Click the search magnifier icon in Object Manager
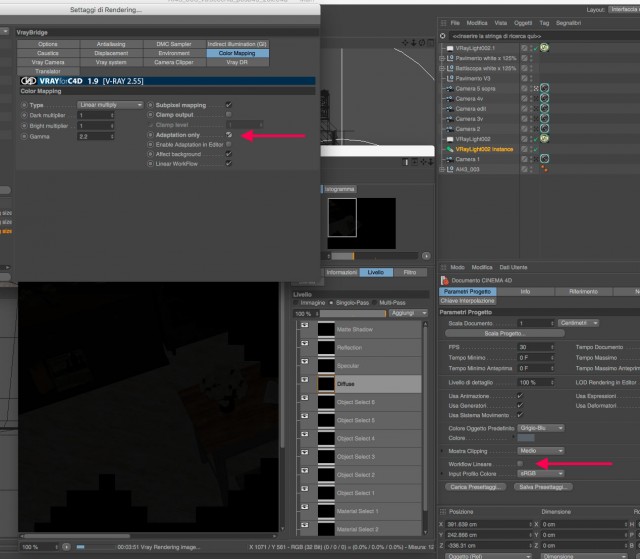This screenshot has width=640, height=559. coord(442,36)
